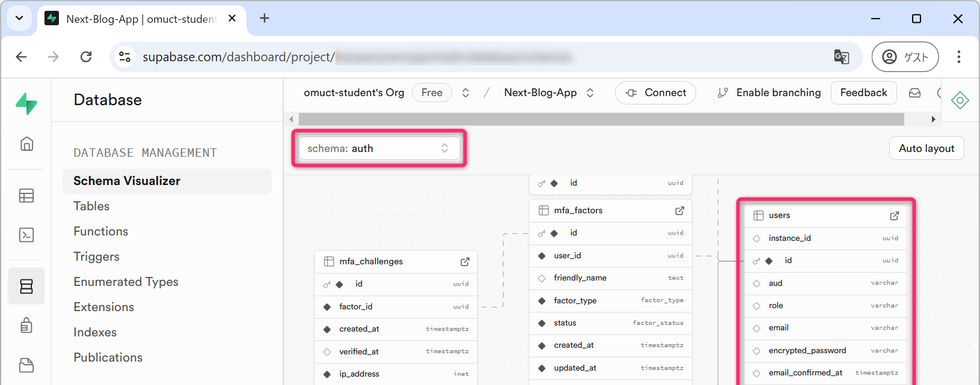
Task: Open Project Home icon in sidebar
Action: (26, 144)
